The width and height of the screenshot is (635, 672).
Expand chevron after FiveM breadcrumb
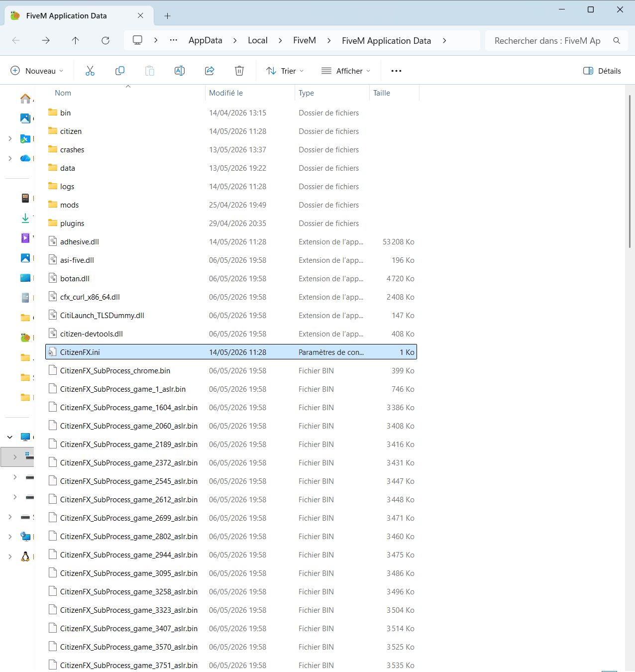329,40
